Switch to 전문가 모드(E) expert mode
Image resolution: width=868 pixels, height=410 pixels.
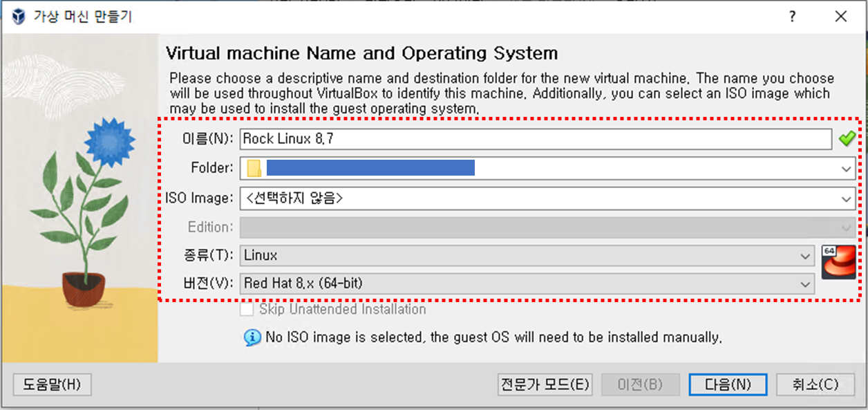tap(545, 384)
